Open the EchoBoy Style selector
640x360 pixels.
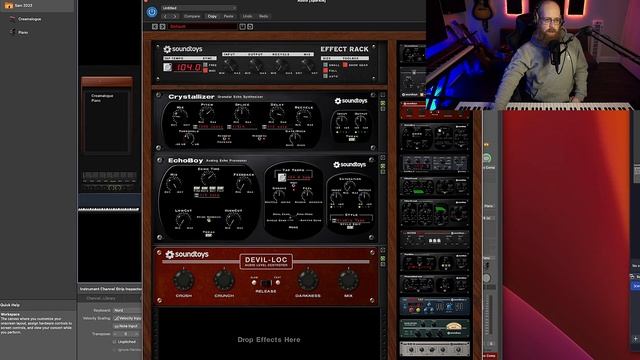[x=351, y=220]
